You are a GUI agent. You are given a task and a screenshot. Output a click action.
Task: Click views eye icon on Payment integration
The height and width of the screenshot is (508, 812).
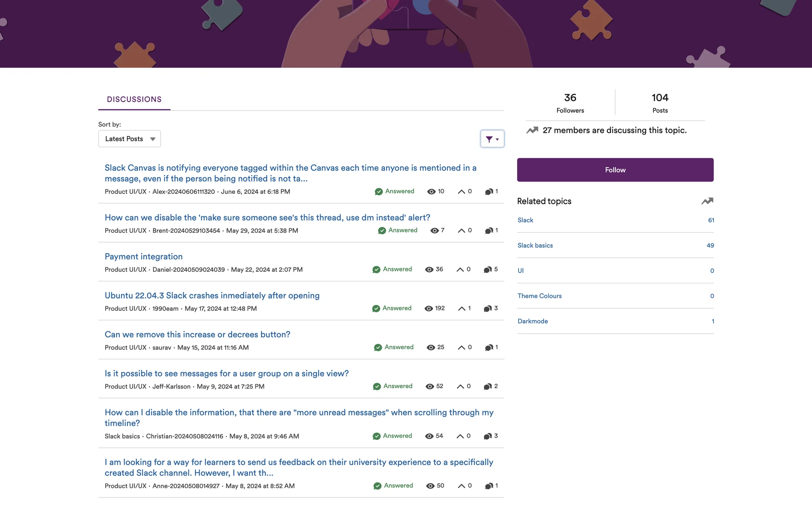click(x=429, y=270)
